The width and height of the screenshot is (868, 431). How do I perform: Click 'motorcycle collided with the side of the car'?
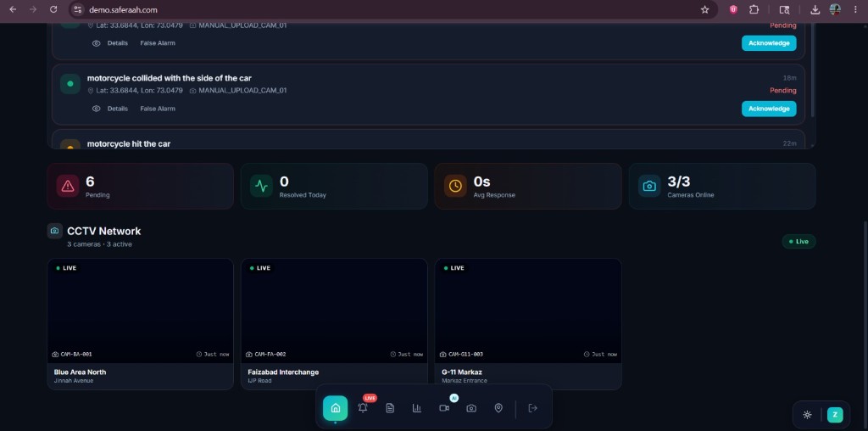[170, 78]
